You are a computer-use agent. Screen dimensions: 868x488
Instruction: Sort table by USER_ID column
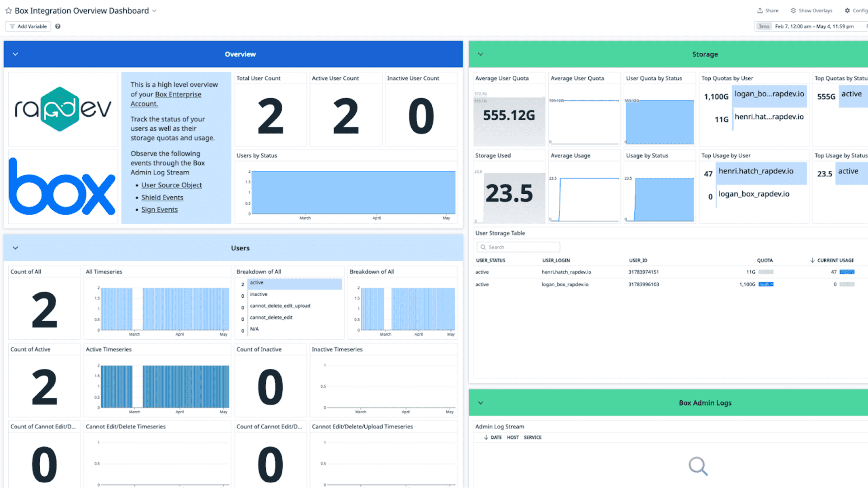pyautogui.click(x=638, y=260)
